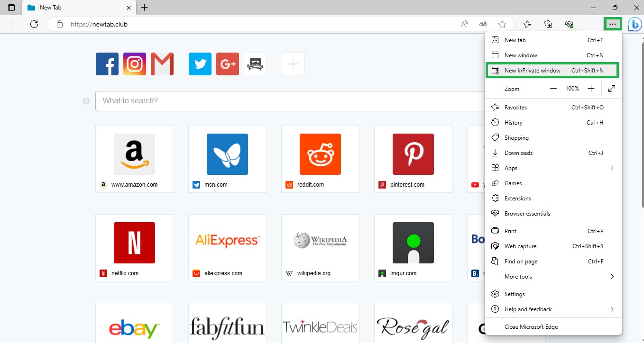Open the Facebook shortcut icon

click(x=107, y=64)
